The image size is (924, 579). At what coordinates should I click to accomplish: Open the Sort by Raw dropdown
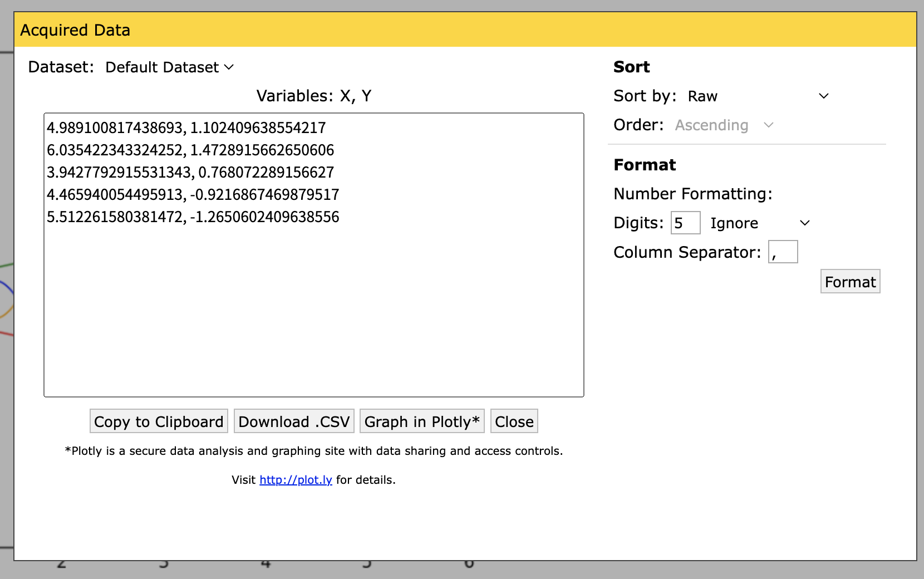758,96
